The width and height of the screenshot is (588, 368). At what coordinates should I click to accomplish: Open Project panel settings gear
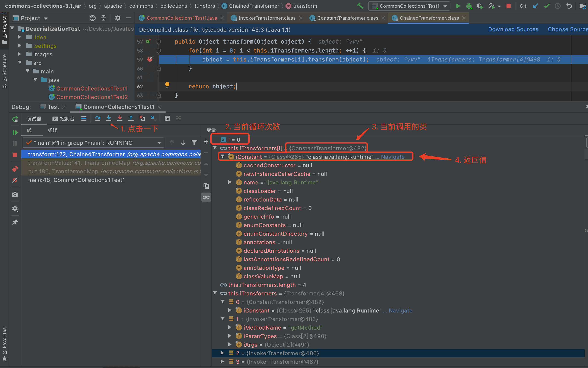tap(118, 18)
